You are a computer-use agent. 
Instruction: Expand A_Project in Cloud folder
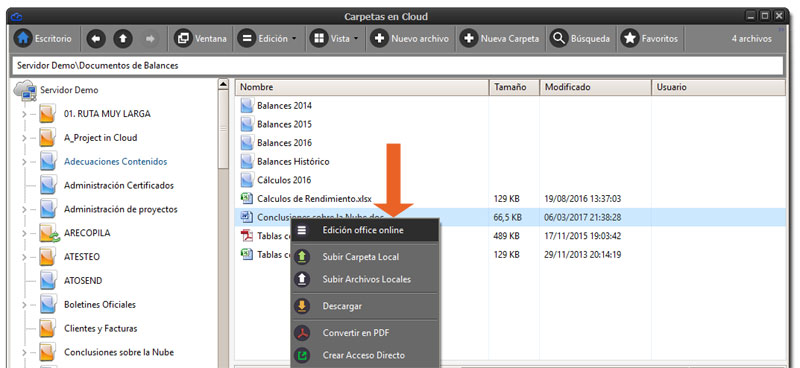(24, 138)
